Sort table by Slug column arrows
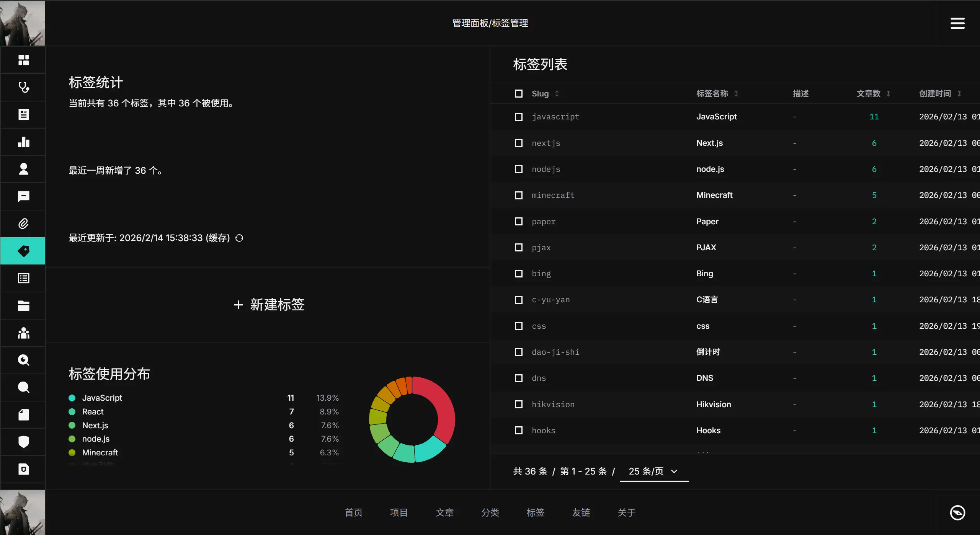Screen dimensions: 980x535 pos(557,94)
